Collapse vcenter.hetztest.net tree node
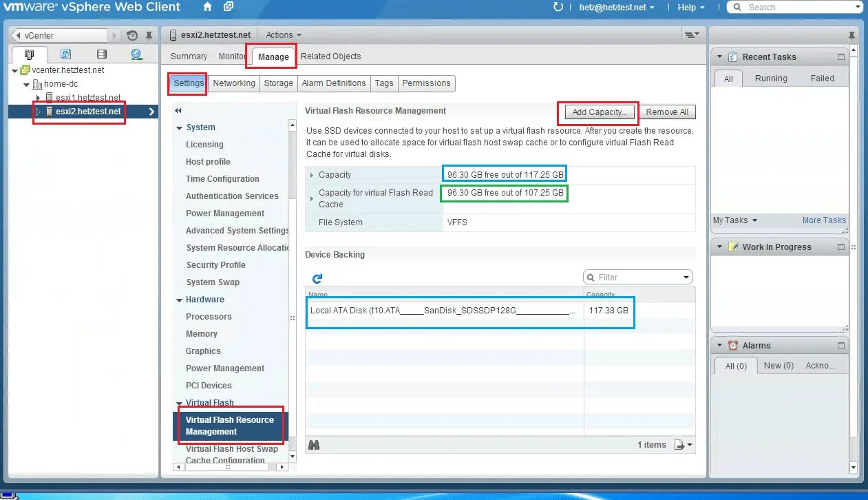This screenshot has width=868, height=500. point(15,70)
